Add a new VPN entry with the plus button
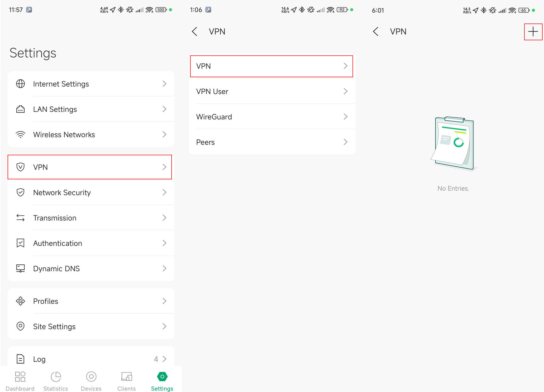544x392 pixels. 533,32
